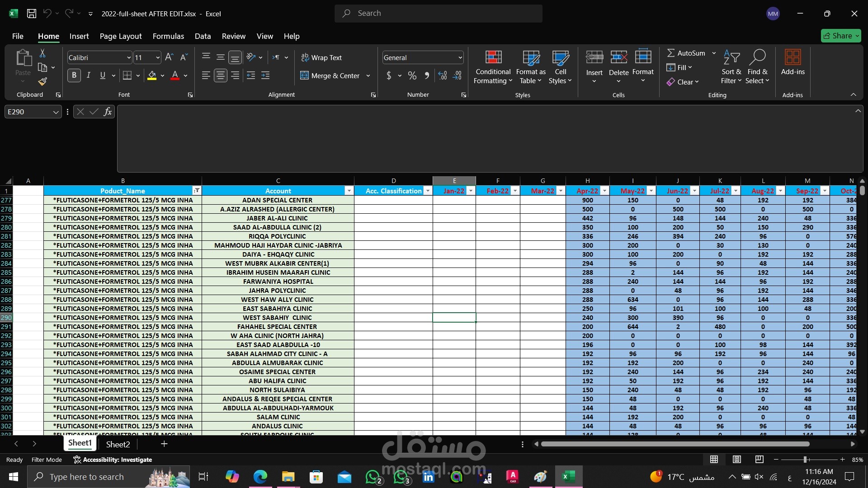The width and height of the screenshot is (868, 488).
Task: Click the Insert Function fx icon
Action: tap(108, 112)
